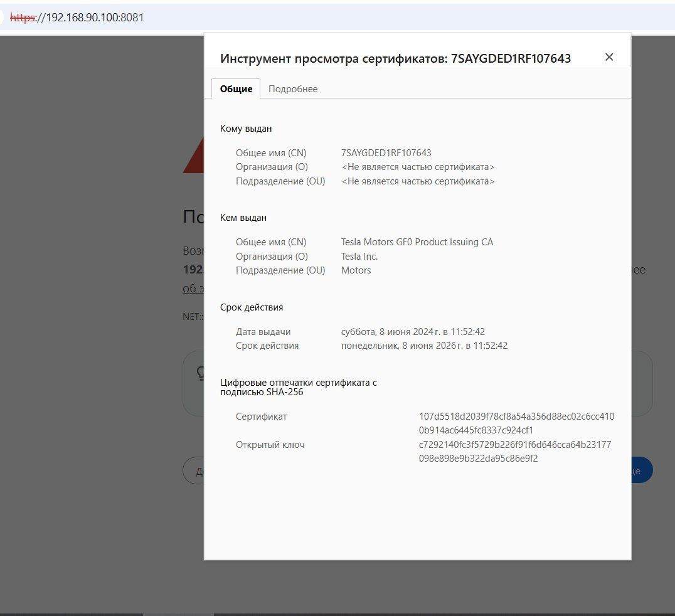
Task: Close the certificate viewer dialog
Action: [609, 57]
